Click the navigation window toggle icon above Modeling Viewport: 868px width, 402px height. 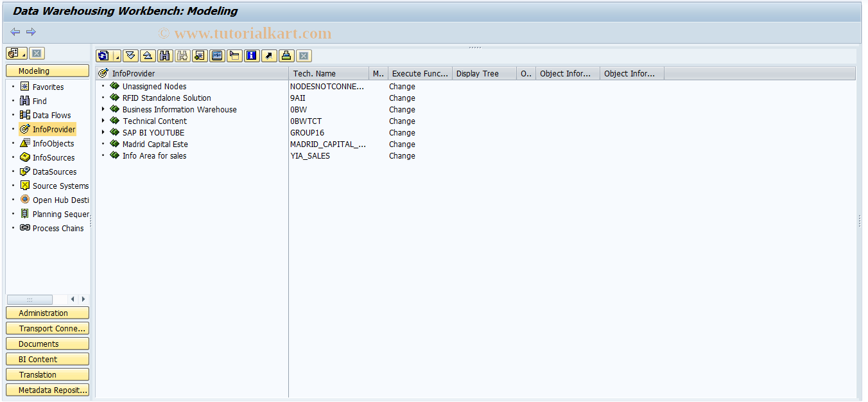[17, 53]
